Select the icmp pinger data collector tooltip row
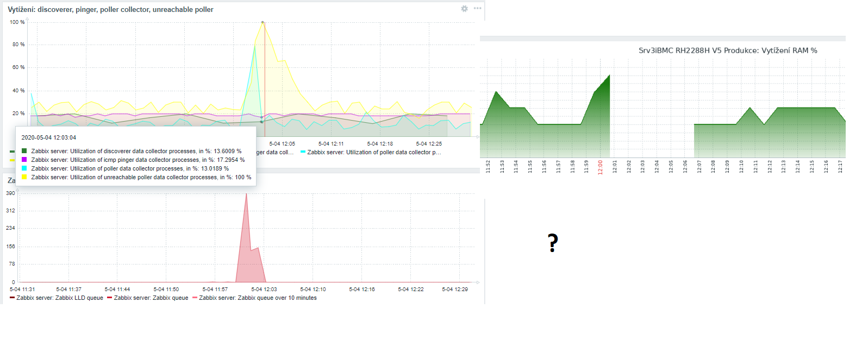The image size is (868, 346). click(x=133, y=160)
